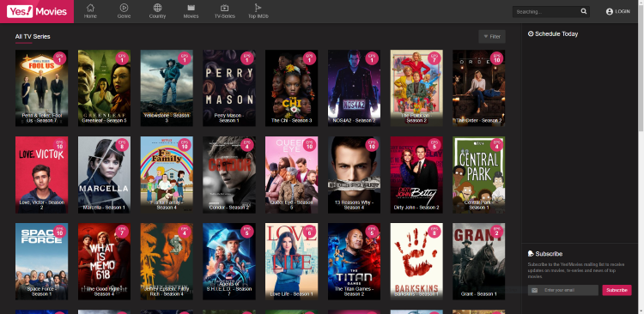644x314 pixels.
Task: Click the Subscribe button
Action: (617, 290)
